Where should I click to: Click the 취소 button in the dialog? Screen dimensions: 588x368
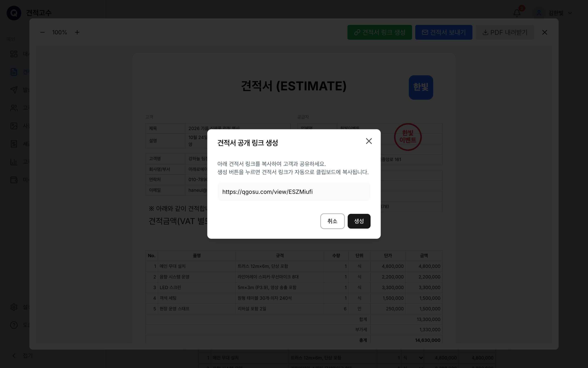(x=332, y=221)
